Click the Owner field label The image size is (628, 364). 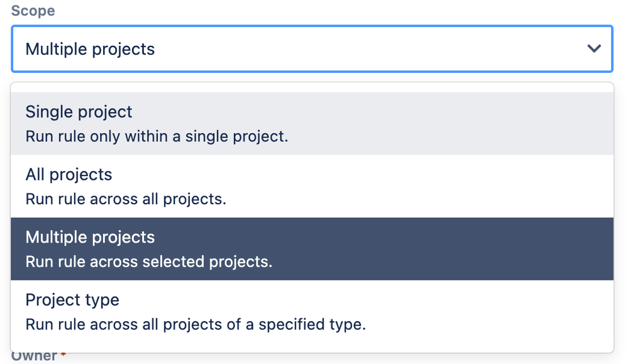pos(34,356)
